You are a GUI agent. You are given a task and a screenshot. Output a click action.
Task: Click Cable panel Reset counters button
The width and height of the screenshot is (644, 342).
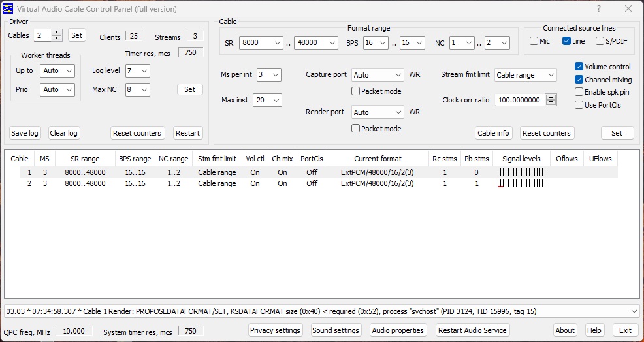[x=547, y=133]
